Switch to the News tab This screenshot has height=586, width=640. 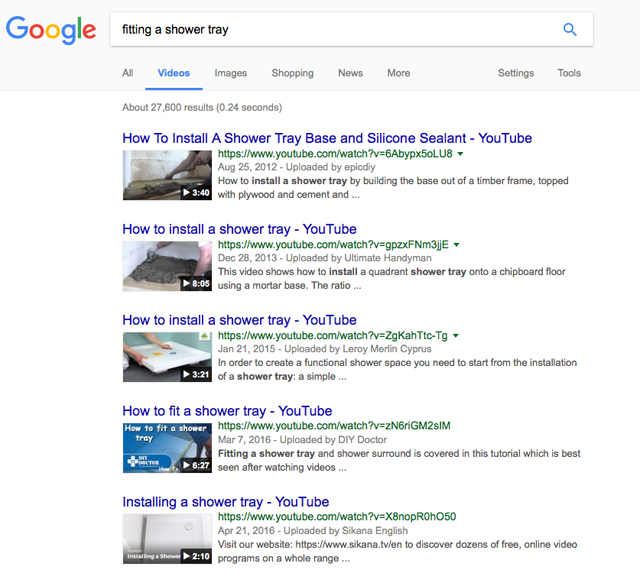coord(351,73)
